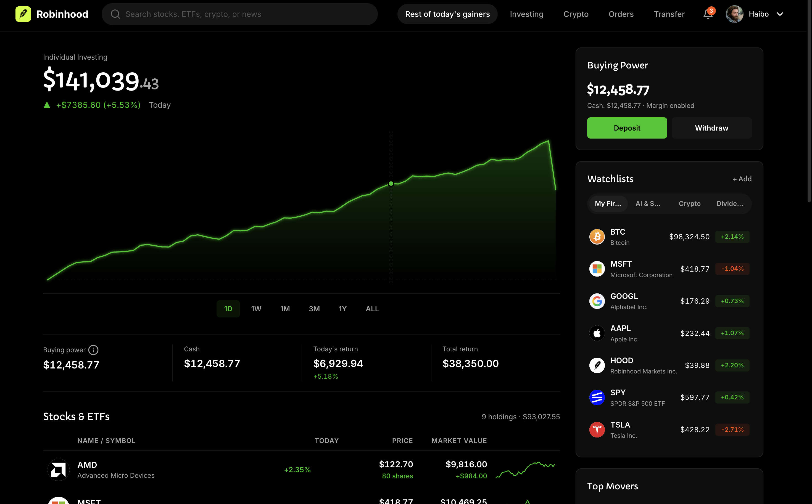Click the Buying power info icon
The width and height of the screenshot is (812, 504).
pos(93,350)
